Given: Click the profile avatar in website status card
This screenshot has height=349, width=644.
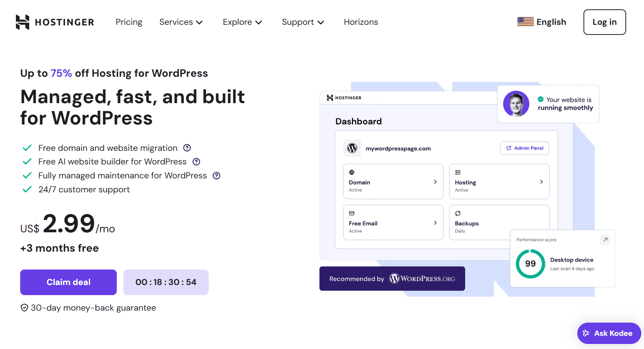Looking at the screenshot, I should point(516,104).
